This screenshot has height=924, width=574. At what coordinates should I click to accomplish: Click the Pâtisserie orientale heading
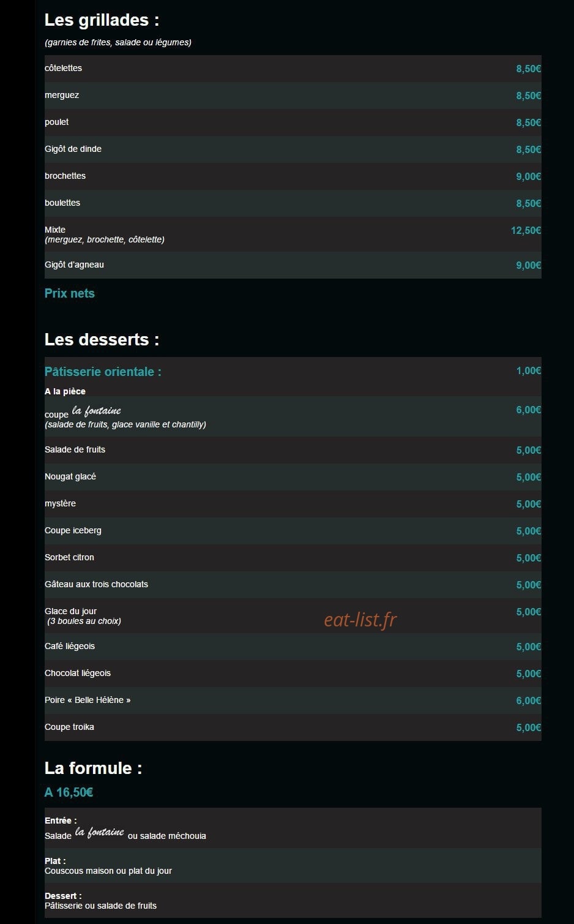click(103, 372)
